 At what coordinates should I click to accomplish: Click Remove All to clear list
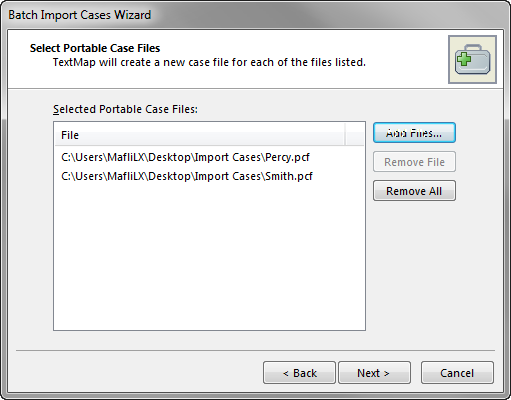pyautogui.click(x=414, y=191)
